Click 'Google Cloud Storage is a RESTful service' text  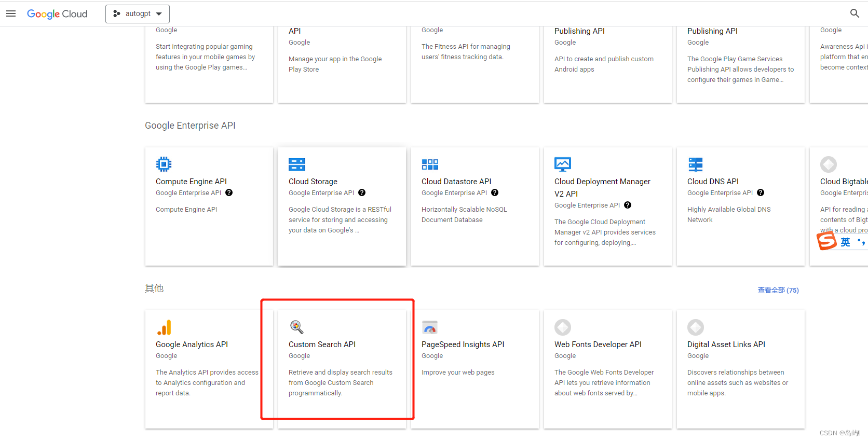(340, 220)
